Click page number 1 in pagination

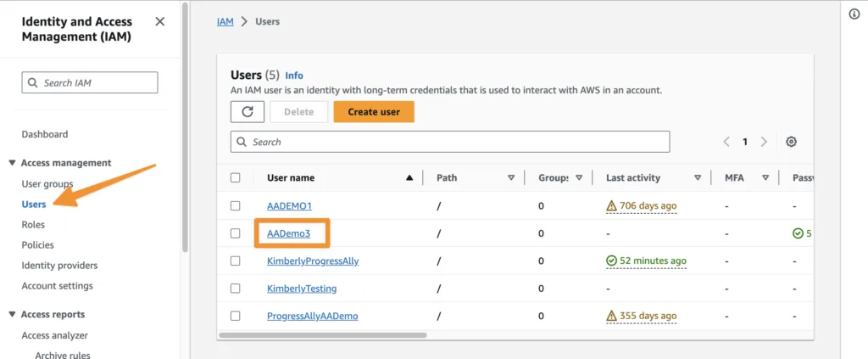coord(745,142)
